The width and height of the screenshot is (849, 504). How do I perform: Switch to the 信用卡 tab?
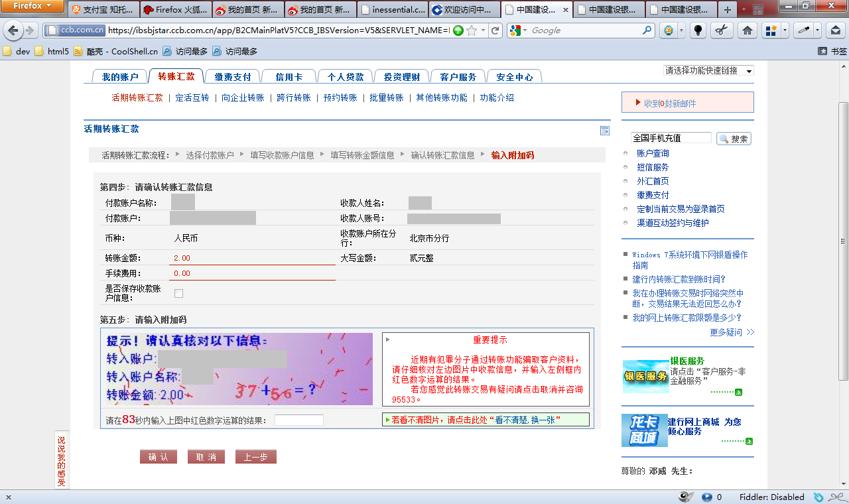pyautogui.click(x=289, y=77)
